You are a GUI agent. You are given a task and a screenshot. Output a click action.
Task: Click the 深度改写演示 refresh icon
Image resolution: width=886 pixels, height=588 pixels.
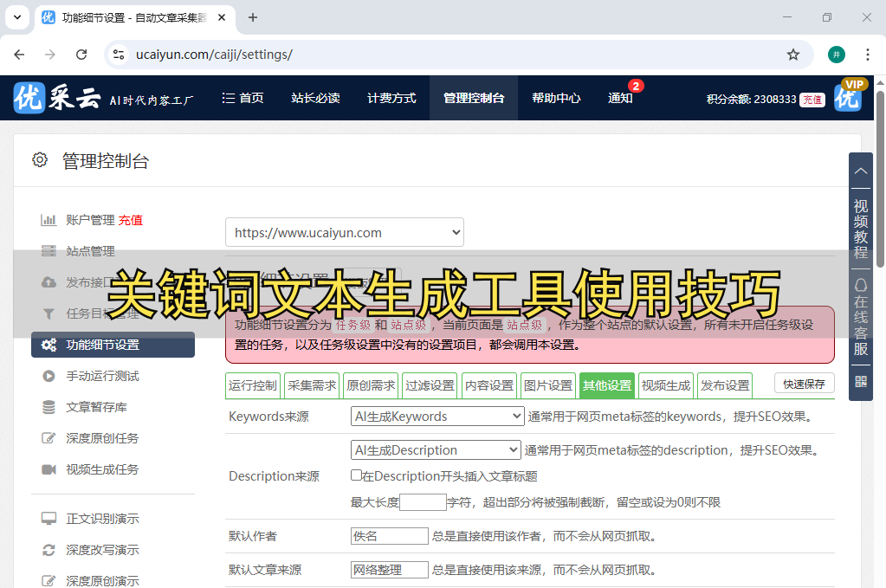click(49, 550)
